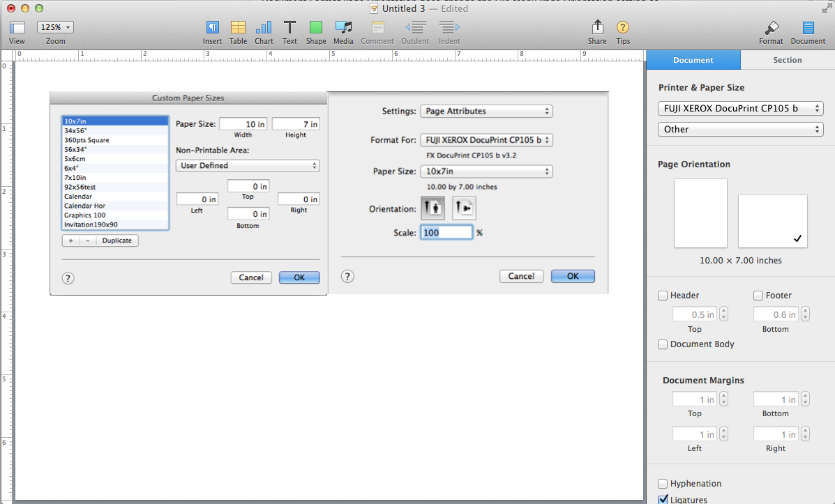The image size is (835, 504).
Task: Open the Non-Printable Area User Defined dropdown
Action: coord(248,165)
